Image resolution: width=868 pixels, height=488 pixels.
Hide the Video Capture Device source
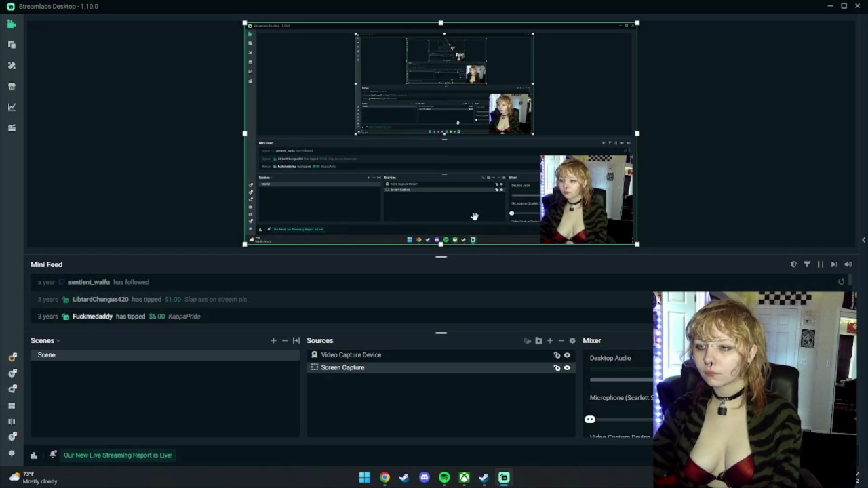pyautogui.click(x=567, y=355)
